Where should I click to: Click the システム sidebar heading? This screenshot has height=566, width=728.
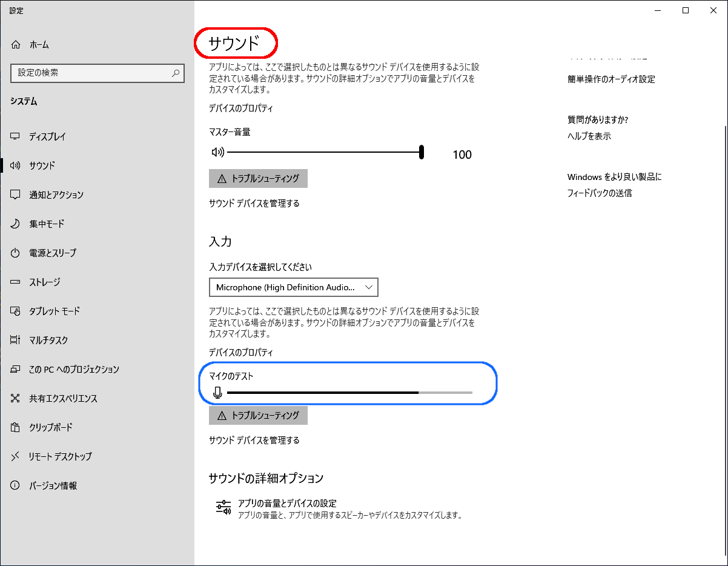click(24, 102)
